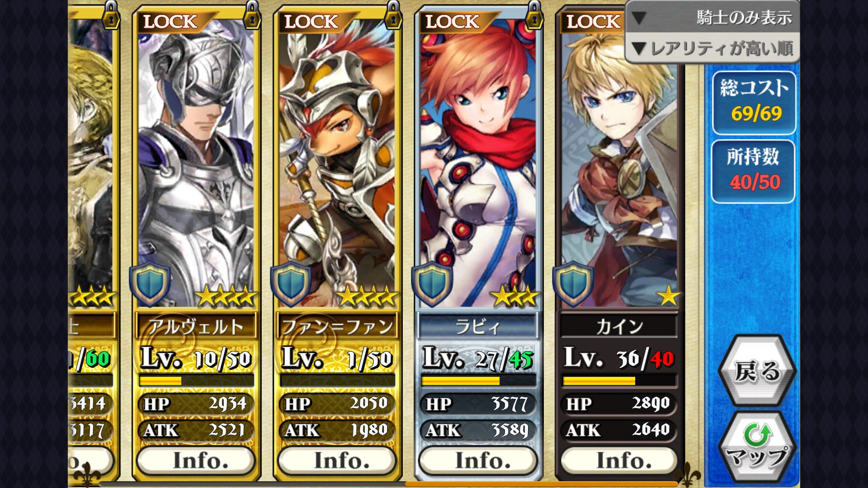This screenshot has height=488, width=868.
Task: Click the green refresh マップ icon button
Action: (757, 448)
